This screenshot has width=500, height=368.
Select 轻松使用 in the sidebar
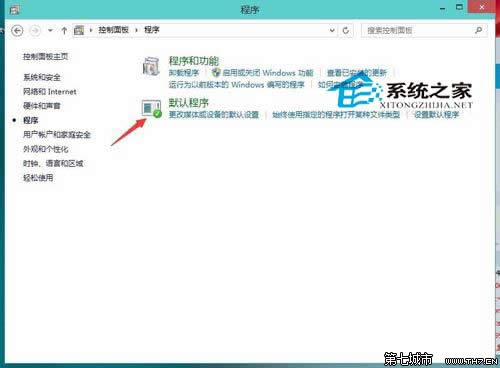coord(38,178)
